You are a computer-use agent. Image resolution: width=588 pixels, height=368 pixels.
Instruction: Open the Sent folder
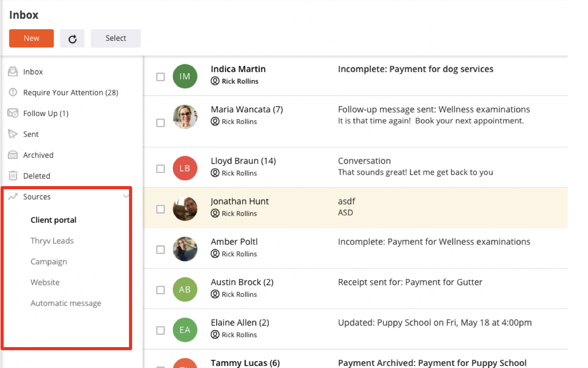pos(31,134)
